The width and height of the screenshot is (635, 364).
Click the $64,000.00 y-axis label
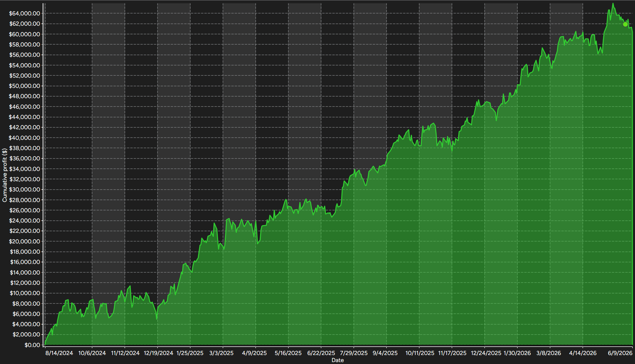[x=25, y=13]
